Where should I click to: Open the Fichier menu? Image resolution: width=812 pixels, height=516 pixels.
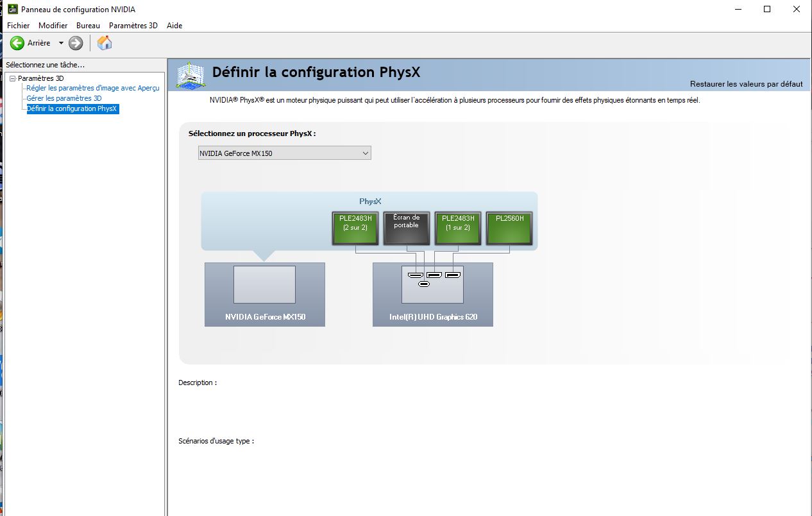click(19, 26)
